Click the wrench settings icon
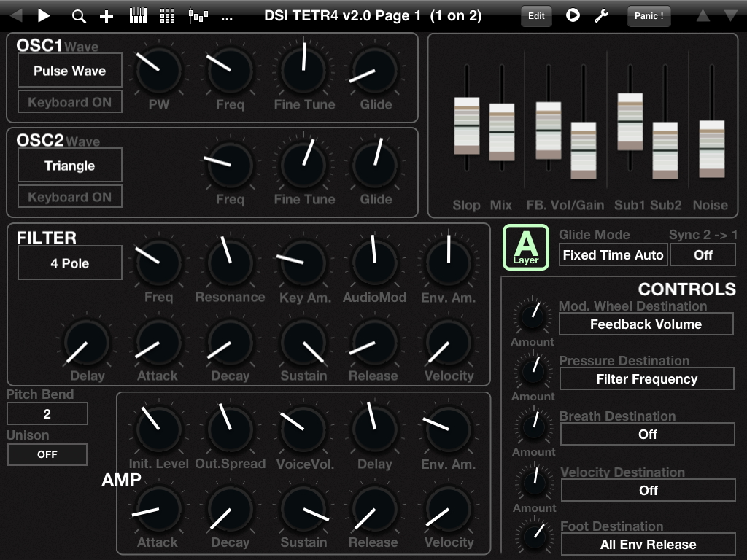 coord(601,16)
